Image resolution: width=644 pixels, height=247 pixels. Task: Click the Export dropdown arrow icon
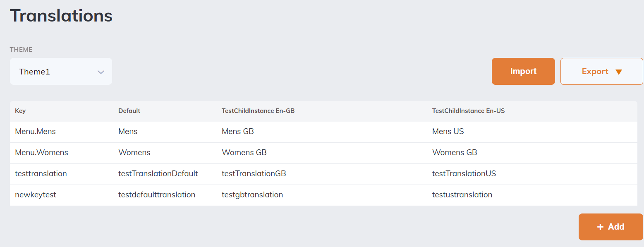[619, 72]
